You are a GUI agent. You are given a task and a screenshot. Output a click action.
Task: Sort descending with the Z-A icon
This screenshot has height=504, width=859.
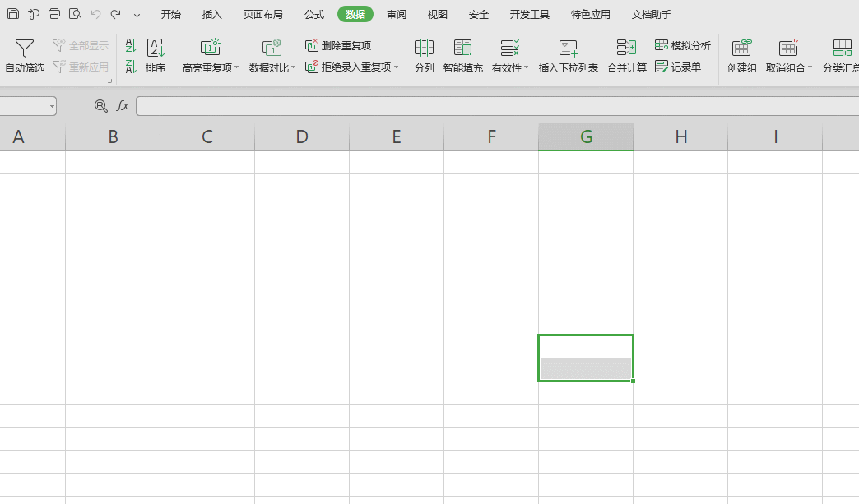coord(130,67)
